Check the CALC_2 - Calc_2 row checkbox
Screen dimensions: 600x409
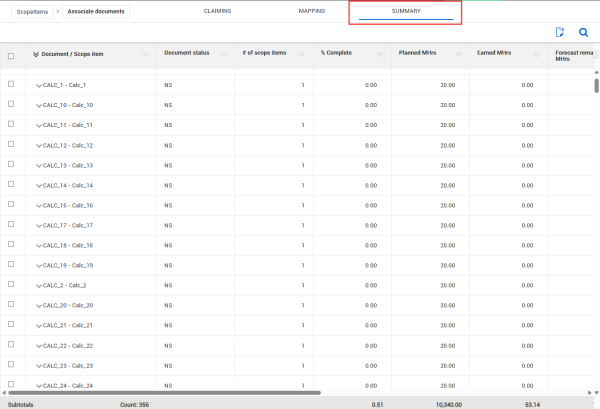pos(11,284)
